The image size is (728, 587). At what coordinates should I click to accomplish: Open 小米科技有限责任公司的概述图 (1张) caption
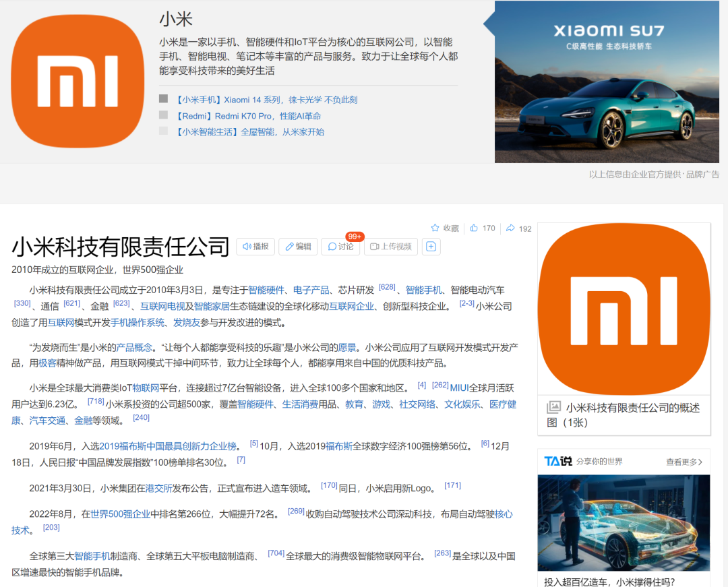624,415
